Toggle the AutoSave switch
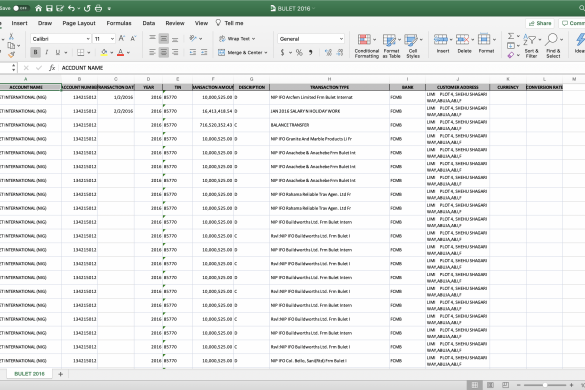The width and height of the screenshot is (585, 390). tap(21, 8)
